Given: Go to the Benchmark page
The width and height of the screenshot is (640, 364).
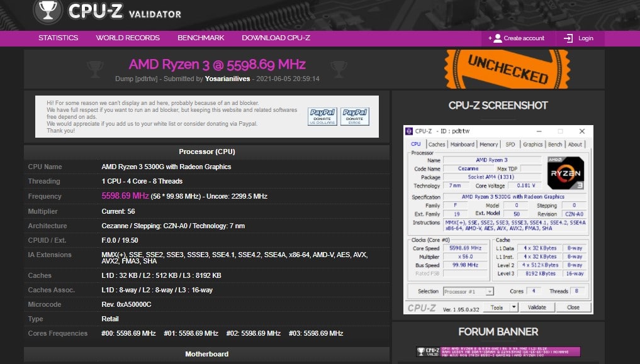Looking at the screenshot, I should coord(201,38).
